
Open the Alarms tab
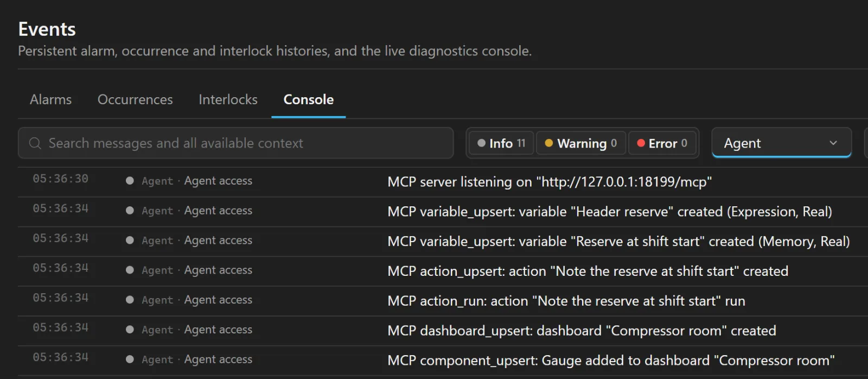click(50, 99)
